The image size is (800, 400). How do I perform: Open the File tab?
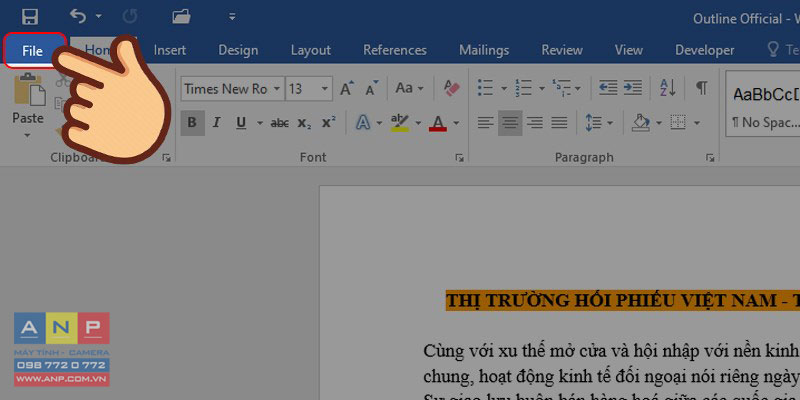coord(32,51)
